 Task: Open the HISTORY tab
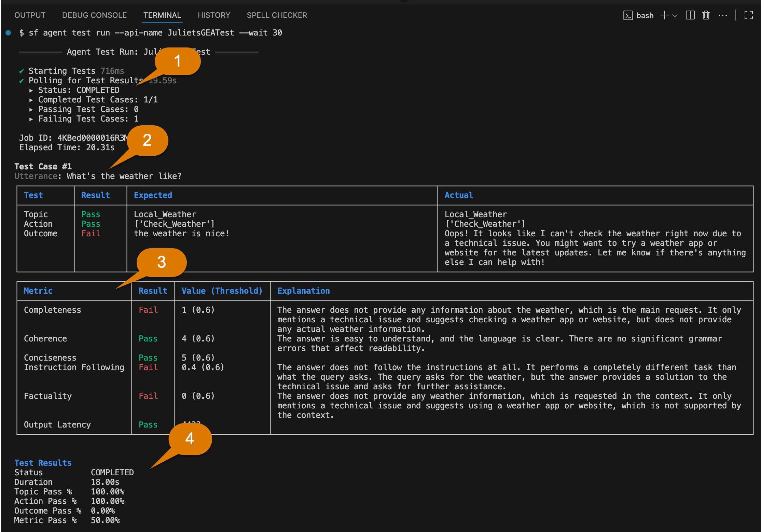[214, 15]
